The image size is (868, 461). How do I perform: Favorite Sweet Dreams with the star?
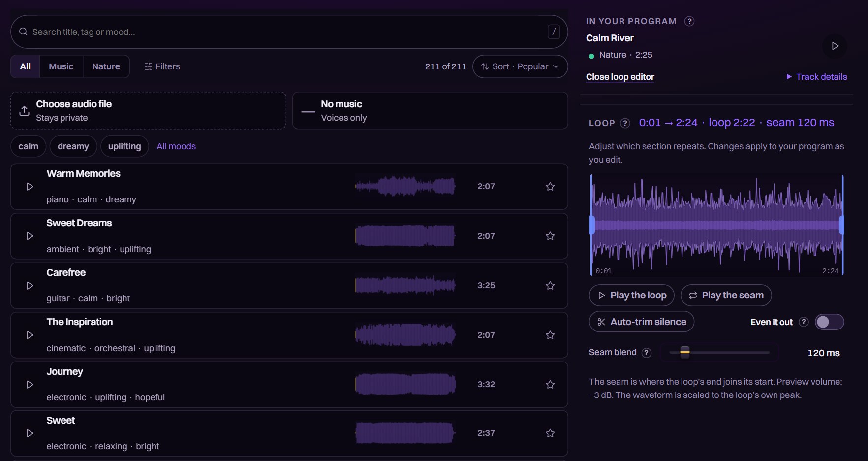[550, 236]
